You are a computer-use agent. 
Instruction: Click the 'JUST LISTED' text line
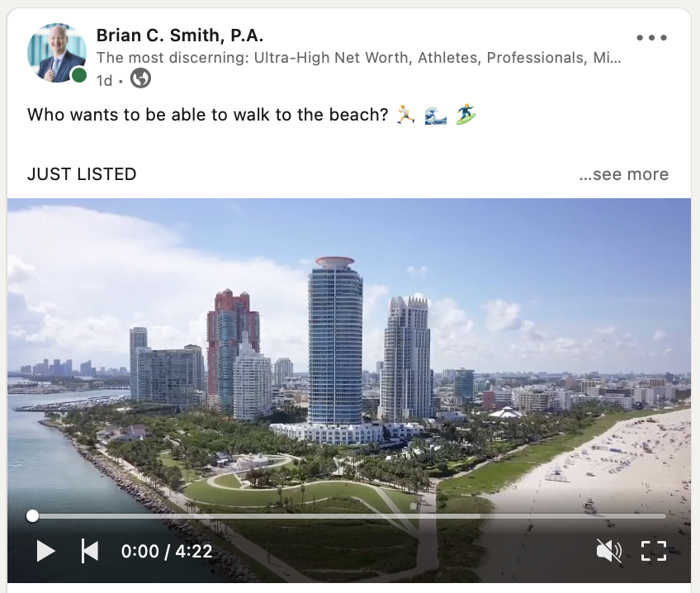pyautogui.click(x=82, y=174)
